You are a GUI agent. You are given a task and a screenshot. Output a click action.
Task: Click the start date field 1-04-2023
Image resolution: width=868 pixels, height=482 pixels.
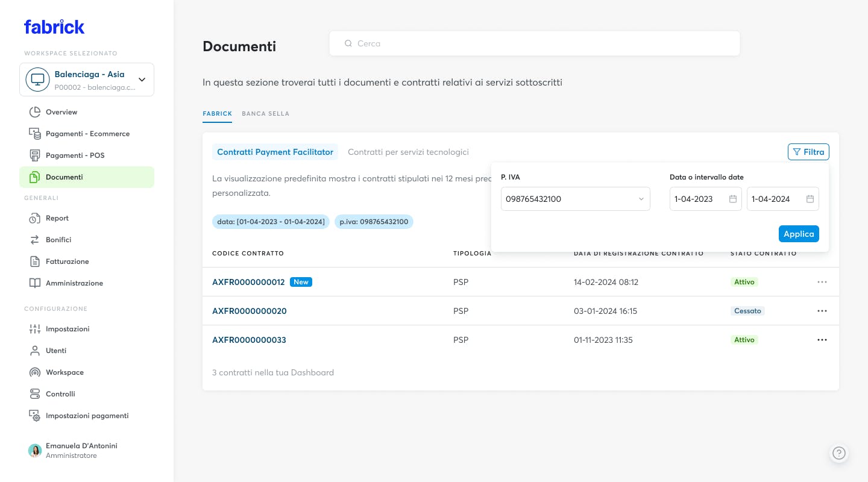point(706,199)
